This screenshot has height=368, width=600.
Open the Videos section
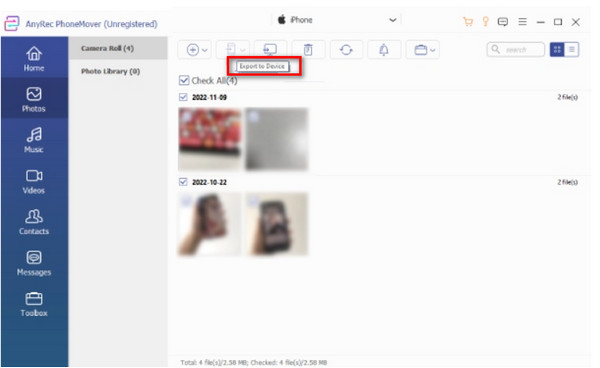point(34,181)
